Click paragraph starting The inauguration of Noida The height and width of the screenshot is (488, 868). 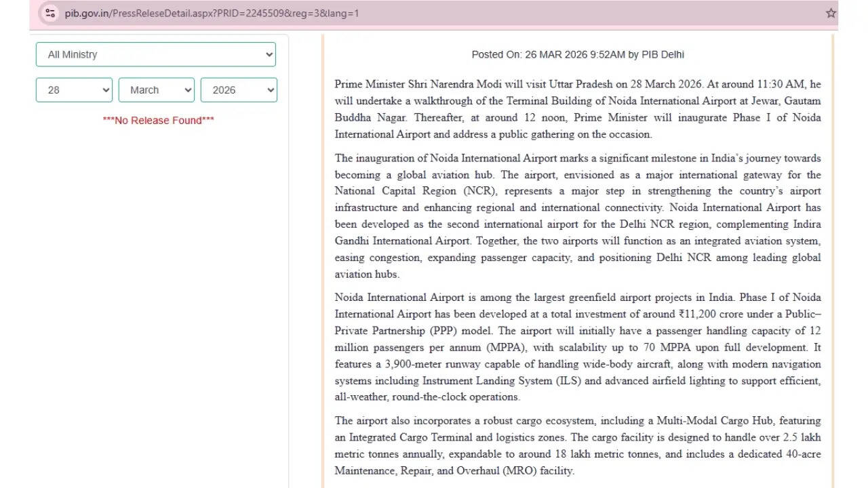tap(577, 216)
